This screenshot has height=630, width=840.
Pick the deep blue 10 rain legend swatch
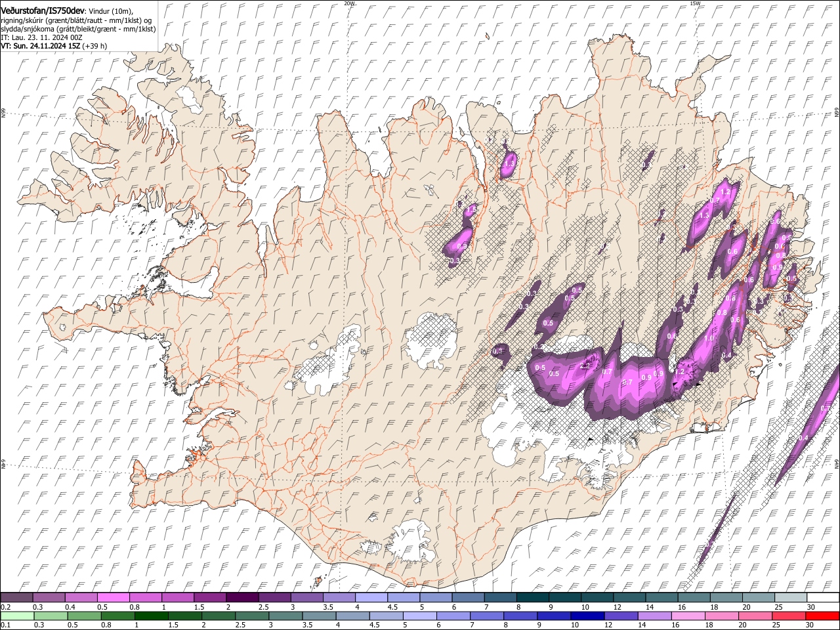[x=587, y=616]
